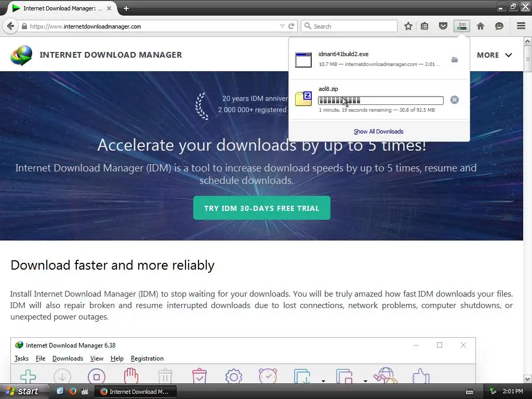
Task: Open the Start Queue dropdown arrow
Action: (323, 381)
